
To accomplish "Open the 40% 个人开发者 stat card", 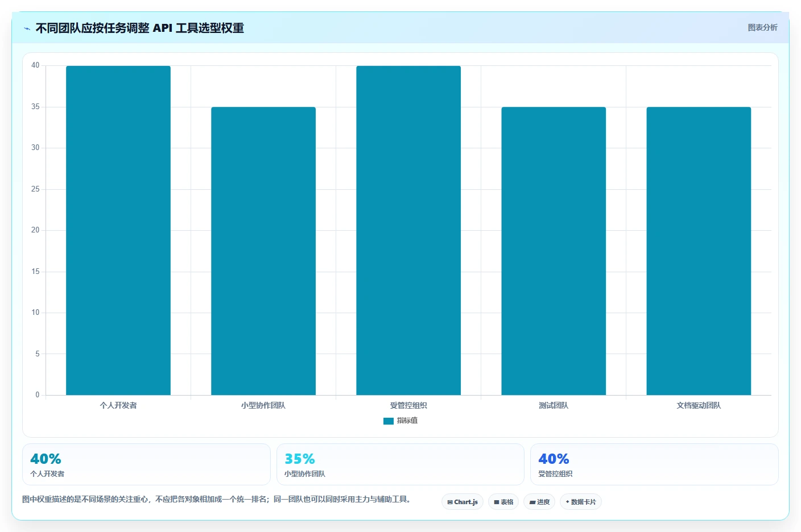I will (x=146, y=464).
